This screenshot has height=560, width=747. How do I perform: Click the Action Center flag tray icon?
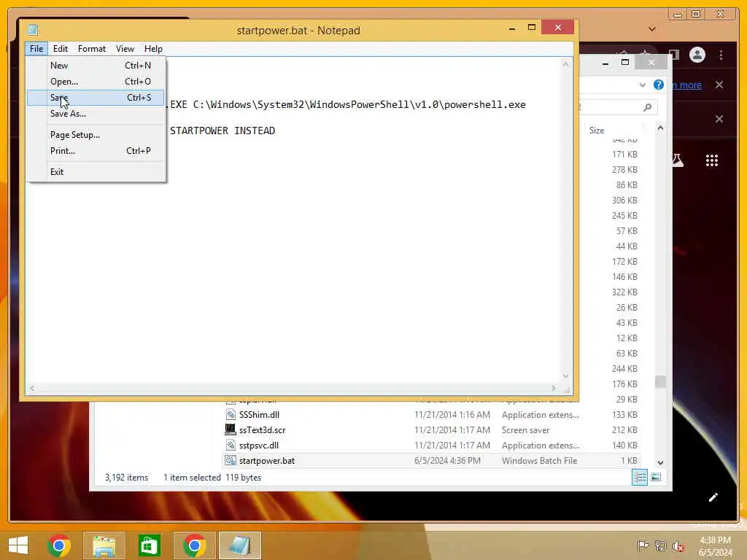coord(643,545)
